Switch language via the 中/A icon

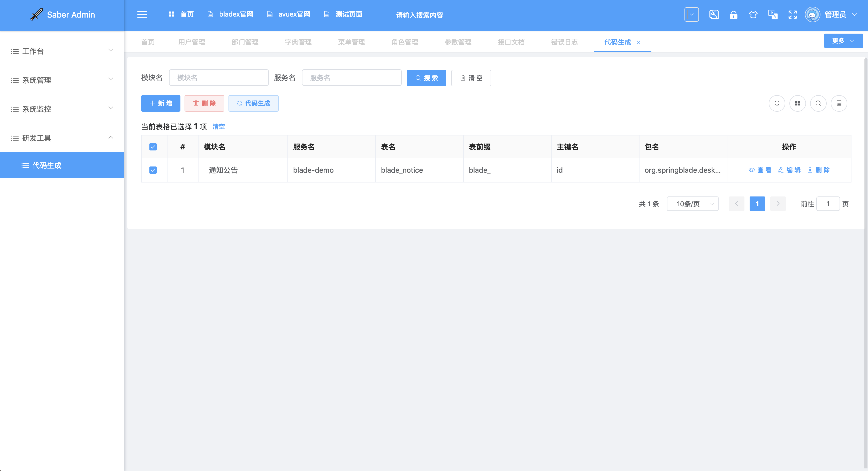(773, 14)
